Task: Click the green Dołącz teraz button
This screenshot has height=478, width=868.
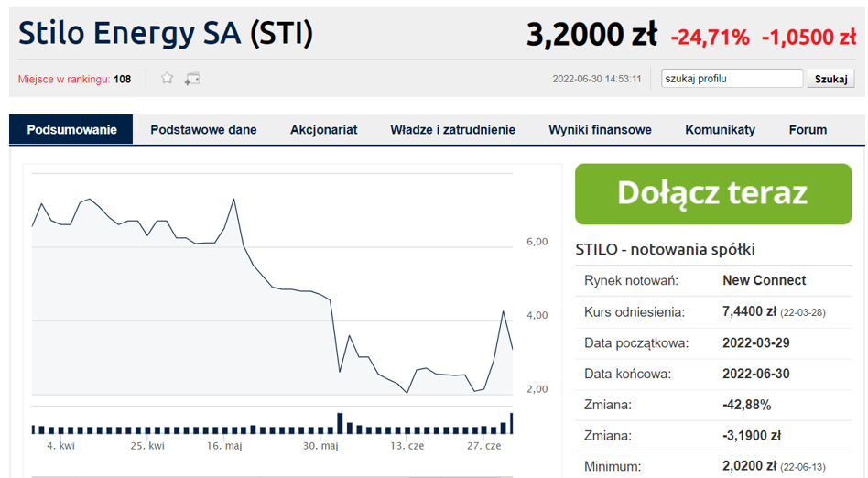Action: (x=713, y=194)
